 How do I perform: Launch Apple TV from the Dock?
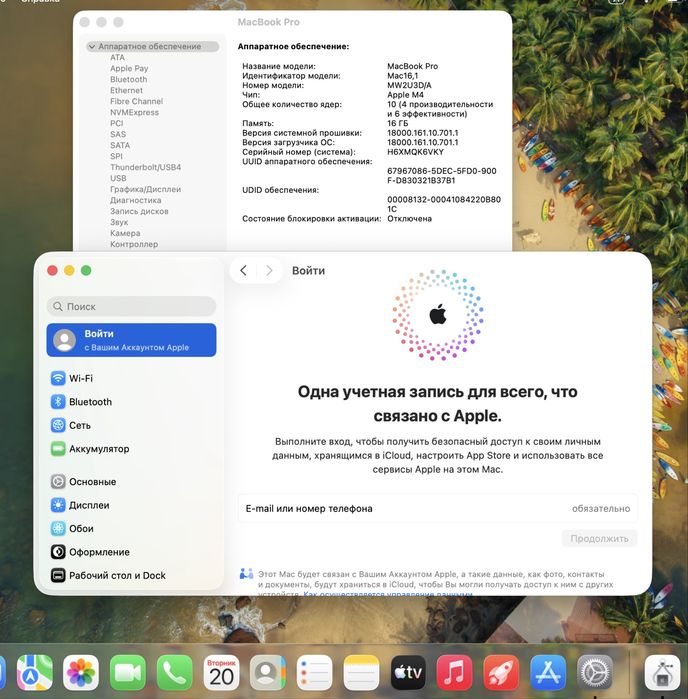coord(408,673)
